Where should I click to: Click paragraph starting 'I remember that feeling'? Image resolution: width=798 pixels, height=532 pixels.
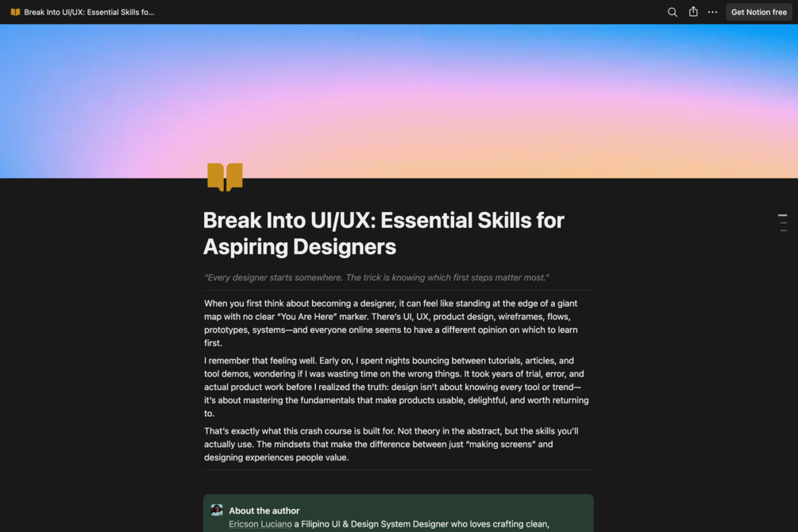coord(396,387)
